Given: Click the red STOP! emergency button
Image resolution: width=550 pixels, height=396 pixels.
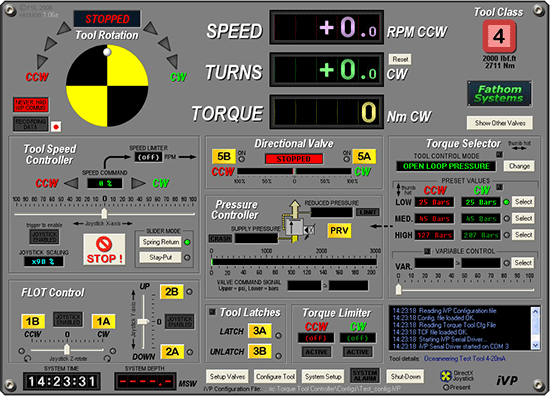Looking at the screenshot, I should coord(104,249).
